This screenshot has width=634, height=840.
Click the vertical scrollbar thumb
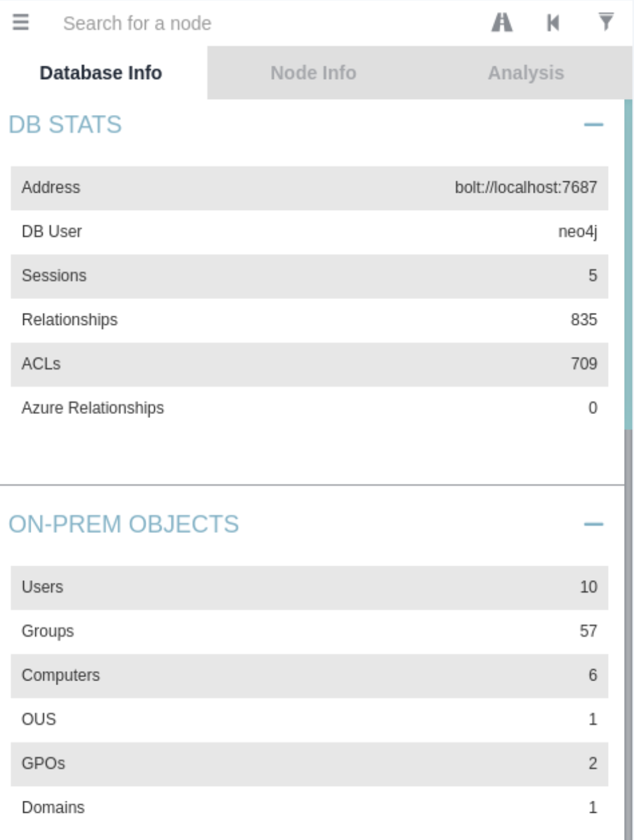[x=628, y=266]
